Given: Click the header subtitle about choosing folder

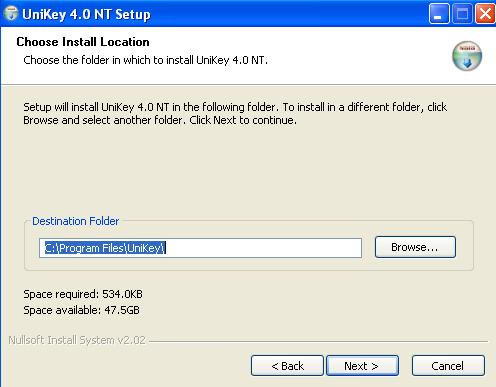Looking at the screenshot, I should click(x=145, y=60).
